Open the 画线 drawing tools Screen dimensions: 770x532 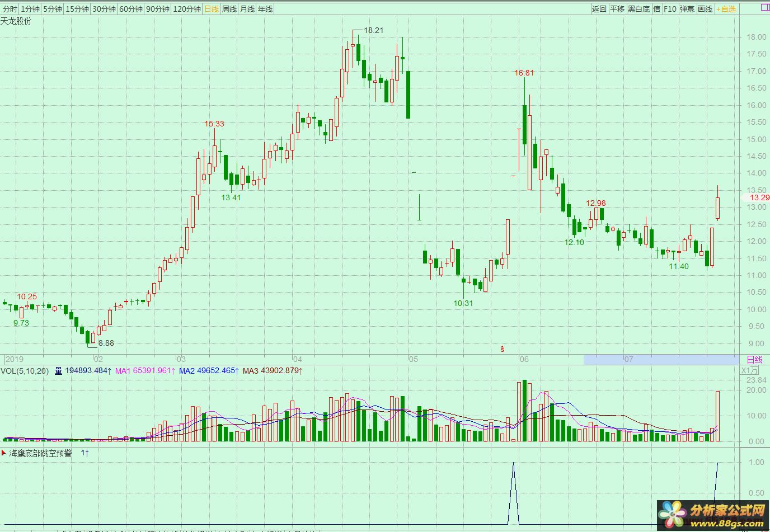pos(705,9)
